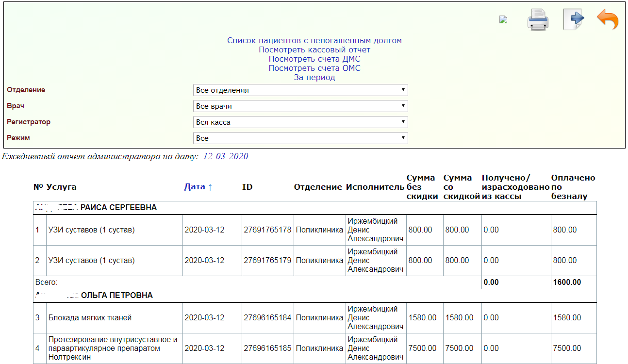Expand the Режим dropdown

coord(300,138)
